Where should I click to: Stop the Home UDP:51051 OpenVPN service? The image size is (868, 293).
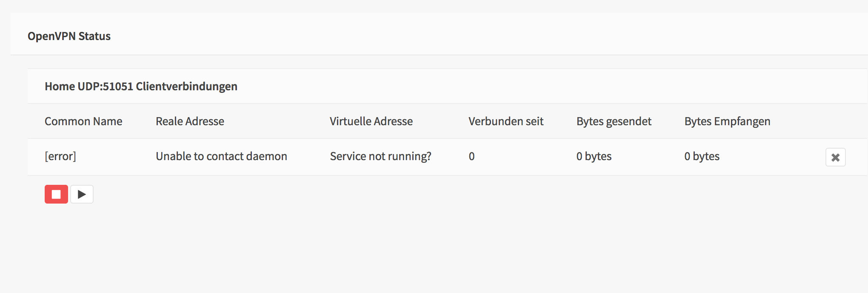[57, 194]
